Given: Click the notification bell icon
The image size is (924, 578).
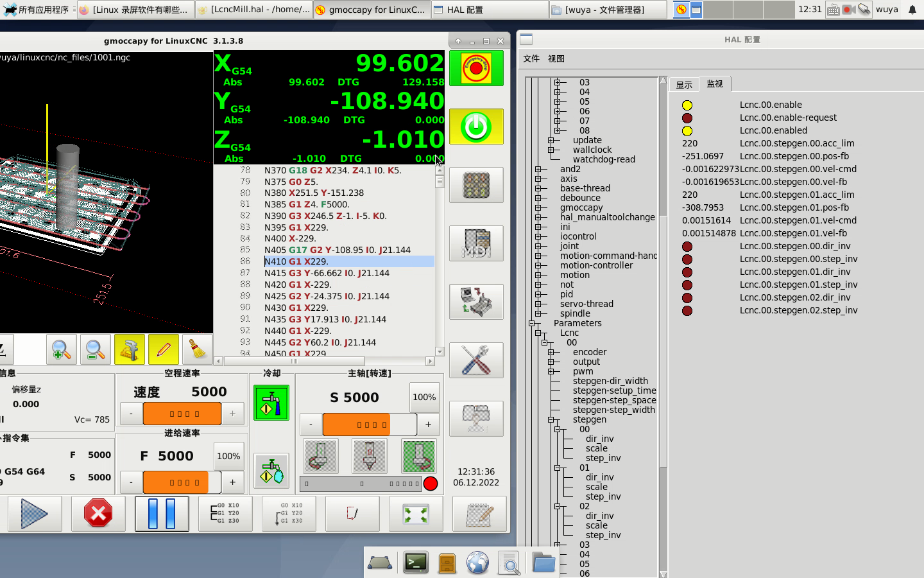Looking at the screenshot, I should [912, 10].
